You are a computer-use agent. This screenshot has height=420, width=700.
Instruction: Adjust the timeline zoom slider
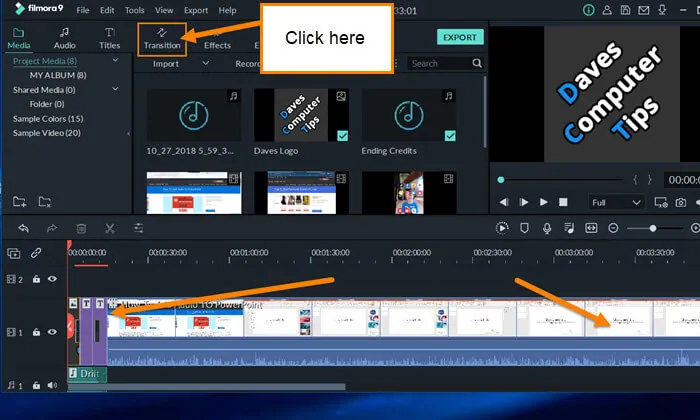[x=653, y=229]
